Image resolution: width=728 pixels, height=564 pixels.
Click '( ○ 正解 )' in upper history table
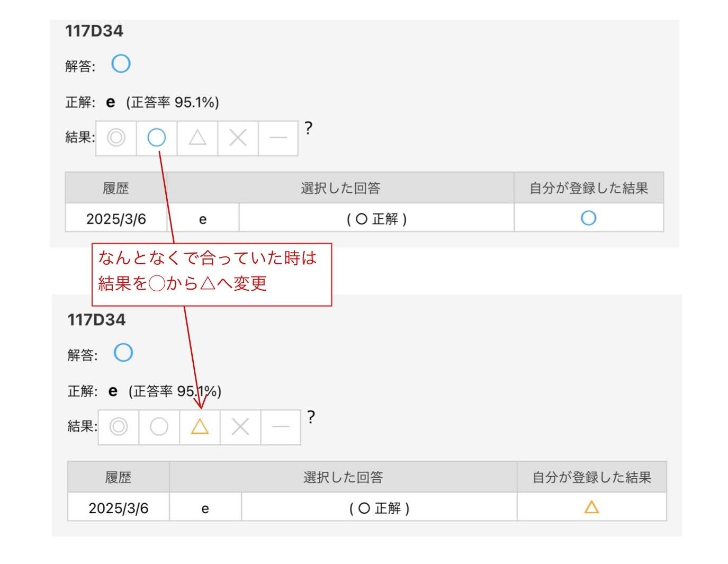coord(376,219)
